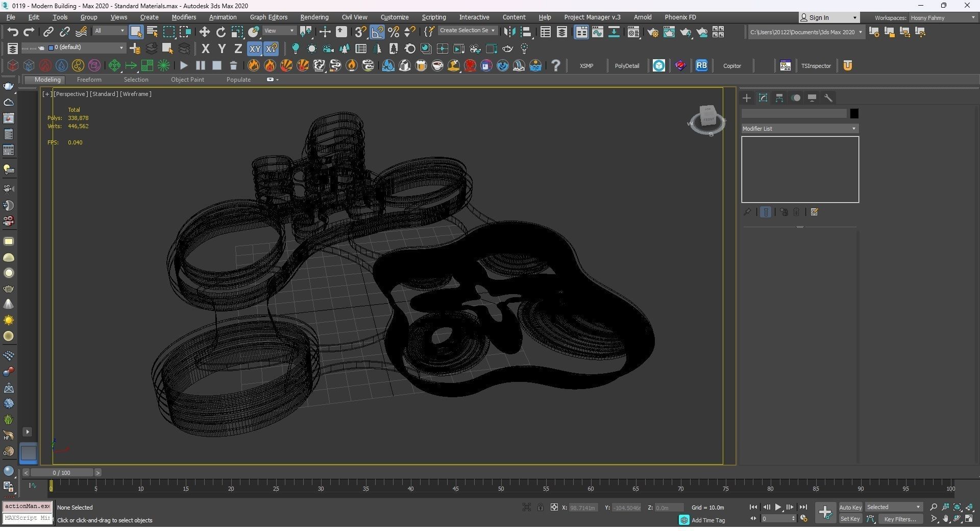Restrict to XY plane button
980x531 pixels.
click(255, 49)
